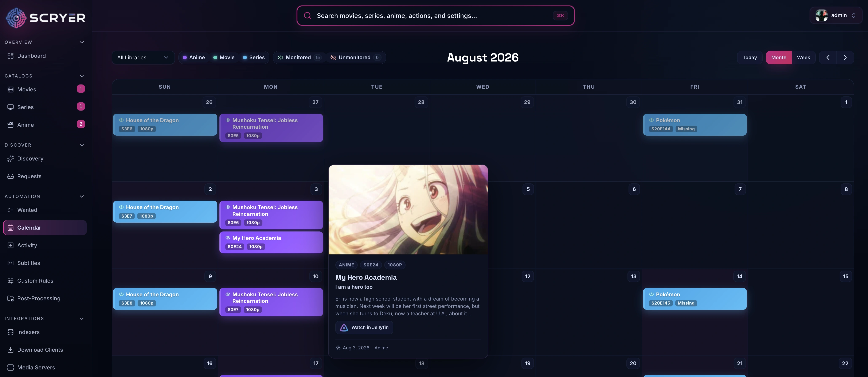Screen dimensions: 868x377
Task: Toggle eye icon on My Hero Academia event
Action: (228, 238)
